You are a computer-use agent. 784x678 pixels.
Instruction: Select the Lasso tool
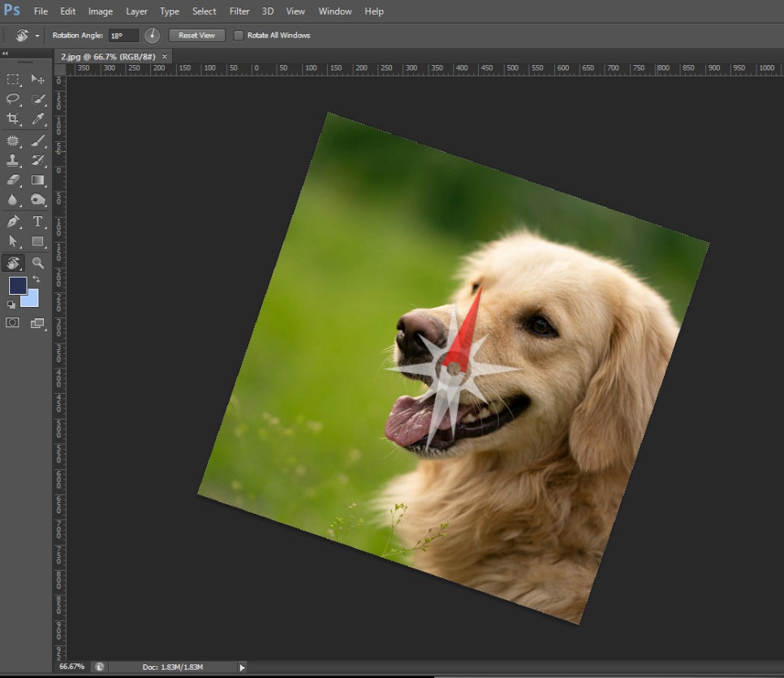pyautogui.click(x=13, y=99)
